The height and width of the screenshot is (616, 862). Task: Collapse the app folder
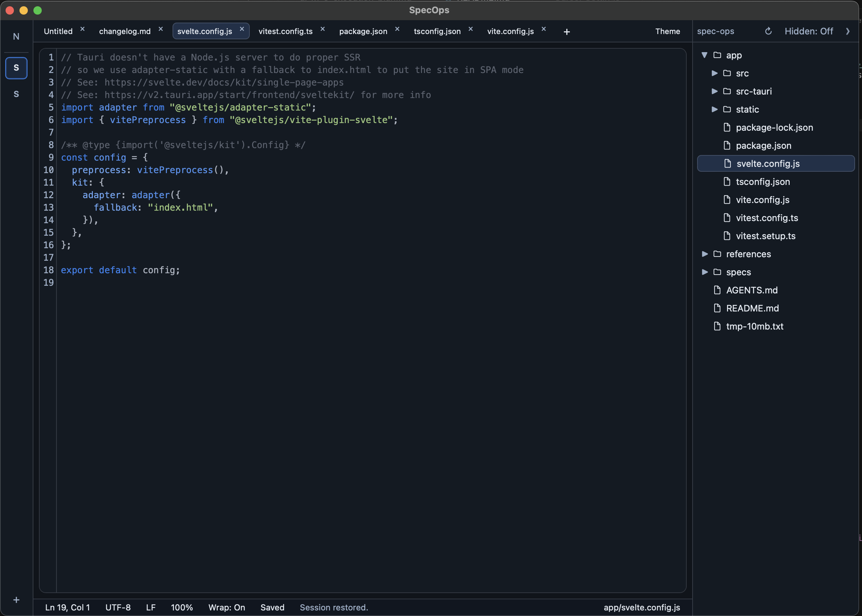(704, 55)
